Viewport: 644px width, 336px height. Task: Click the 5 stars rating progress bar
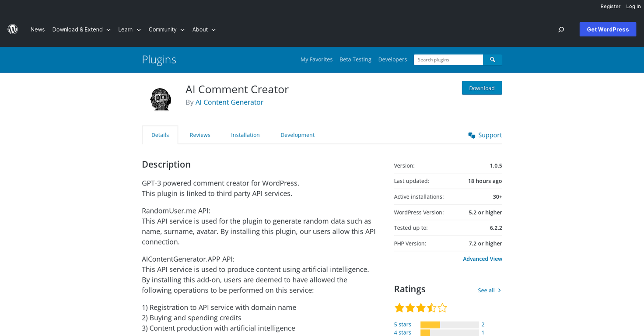tap(450, 324)
